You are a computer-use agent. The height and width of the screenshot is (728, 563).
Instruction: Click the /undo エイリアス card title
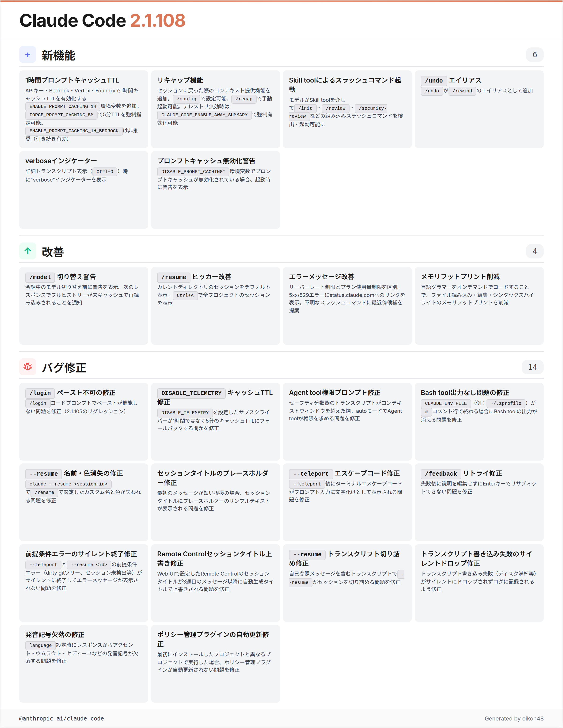451,80
